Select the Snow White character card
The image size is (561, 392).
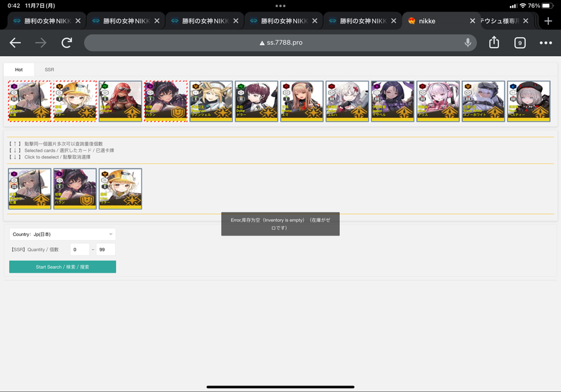point(483,101)
